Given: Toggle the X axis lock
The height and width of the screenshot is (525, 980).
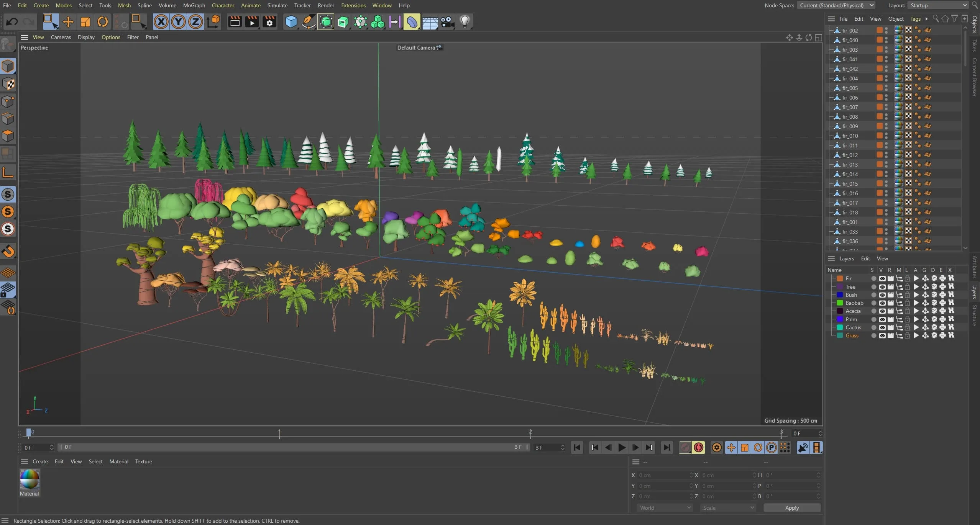Looking at the screenshot, I should click(x=161, y=21).
